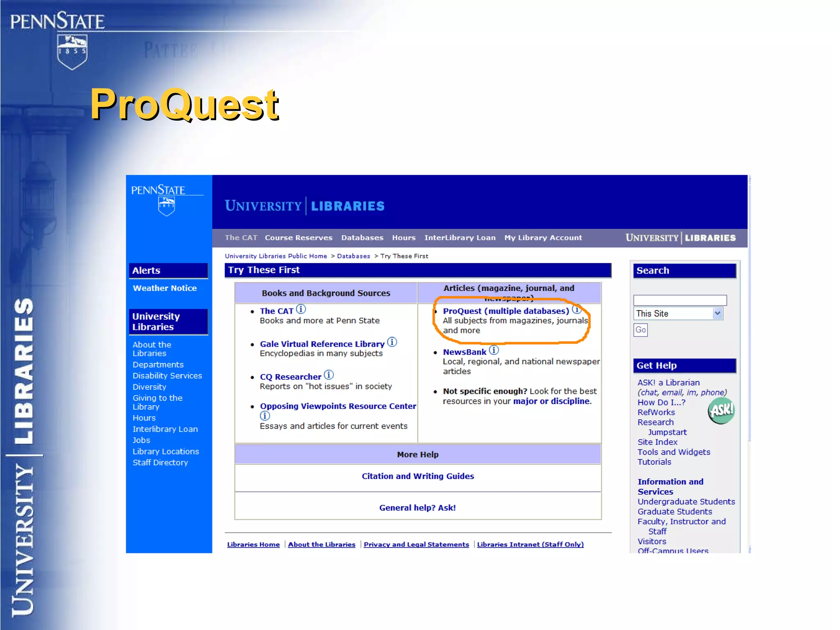This screenshot has height=630, width=840.
Task: Click Libraries Home footer link
Action: pos(253,545)
